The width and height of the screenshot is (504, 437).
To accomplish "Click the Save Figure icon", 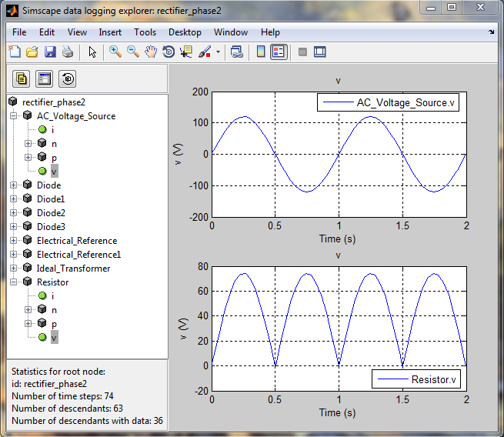I will (50, 52).
